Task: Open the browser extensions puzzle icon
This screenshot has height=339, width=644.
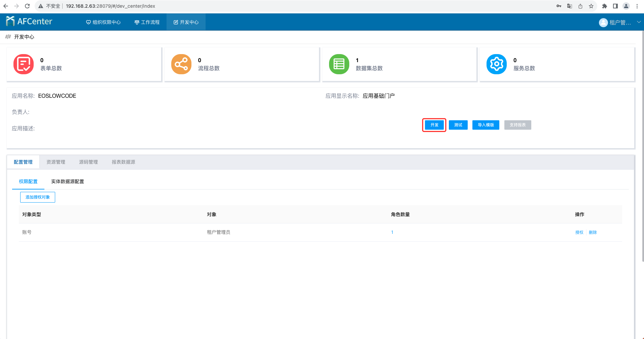Action: (604, 6)
